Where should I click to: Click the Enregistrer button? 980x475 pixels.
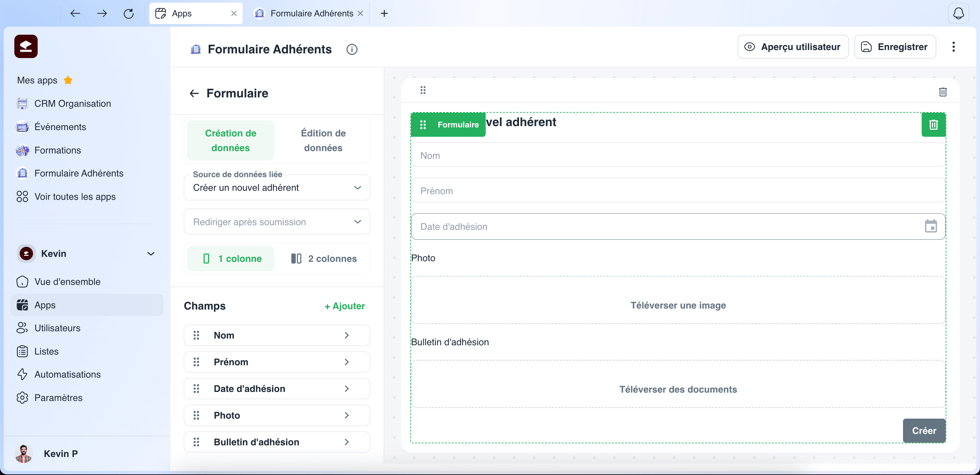tap(895, 47)
